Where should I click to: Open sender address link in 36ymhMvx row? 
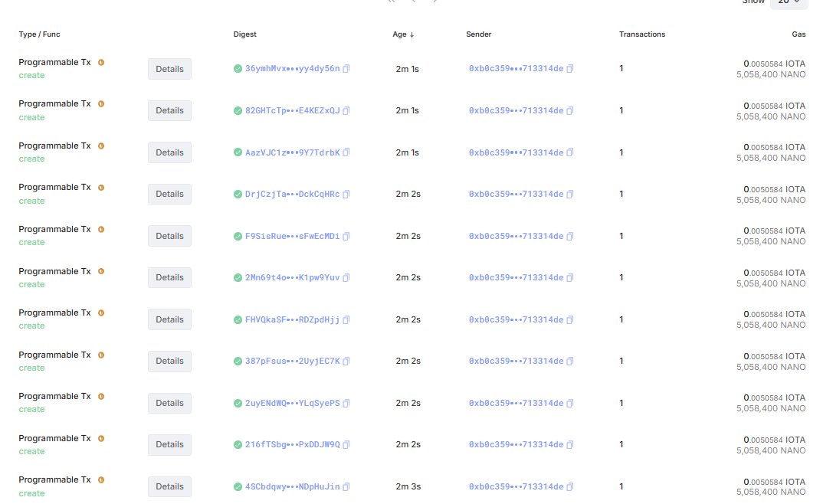516,69
